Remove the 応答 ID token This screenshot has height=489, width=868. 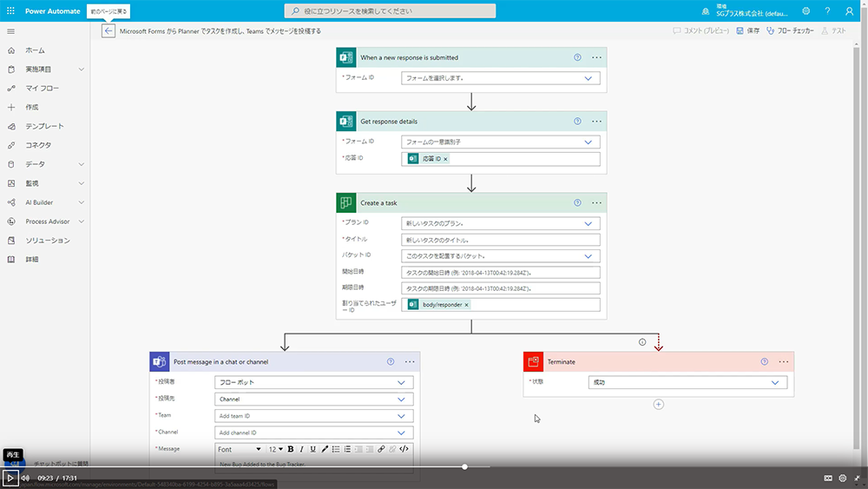point(445,159)
